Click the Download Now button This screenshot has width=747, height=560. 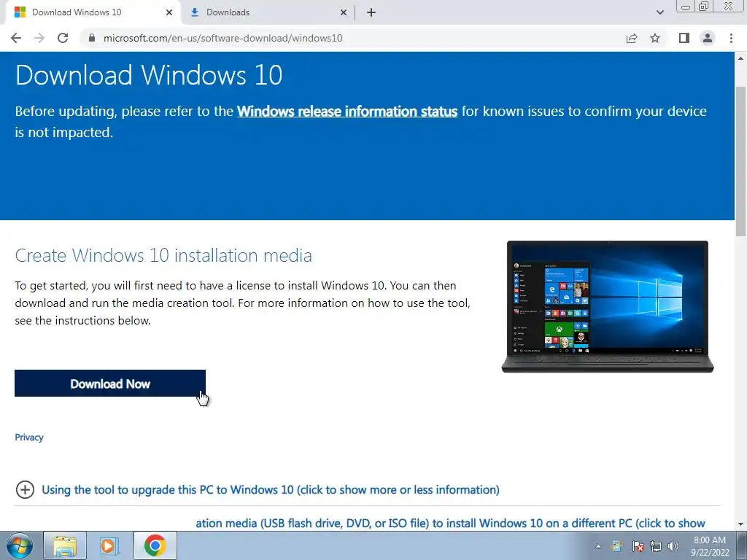[110, 384]
